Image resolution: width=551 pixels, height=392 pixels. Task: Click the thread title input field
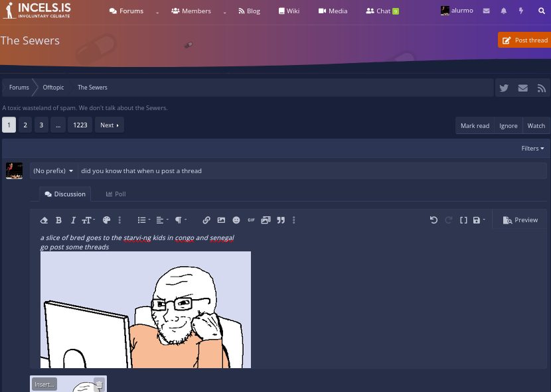pos(313,170)
